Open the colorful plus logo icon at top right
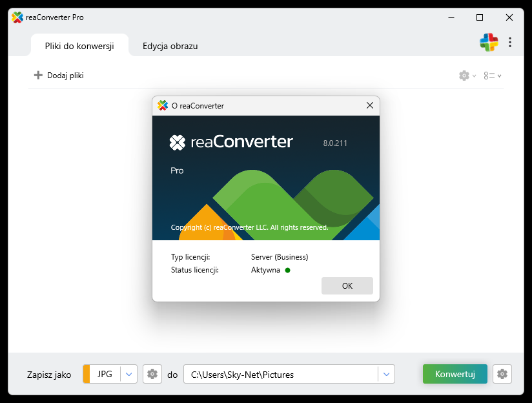The image size is (532, 403). [x=489, y=42]
